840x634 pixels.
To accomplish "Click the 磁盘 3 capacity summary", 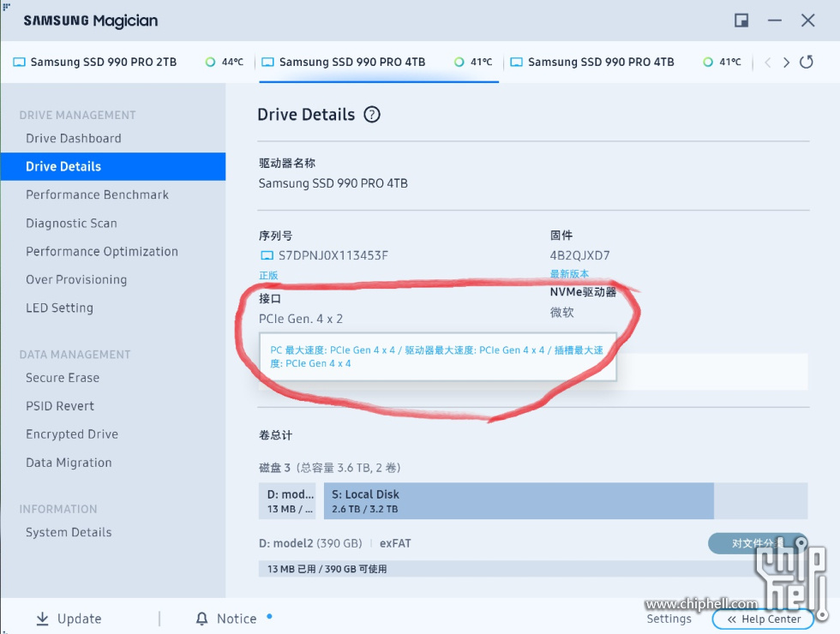I will click(x=330, y=468).
